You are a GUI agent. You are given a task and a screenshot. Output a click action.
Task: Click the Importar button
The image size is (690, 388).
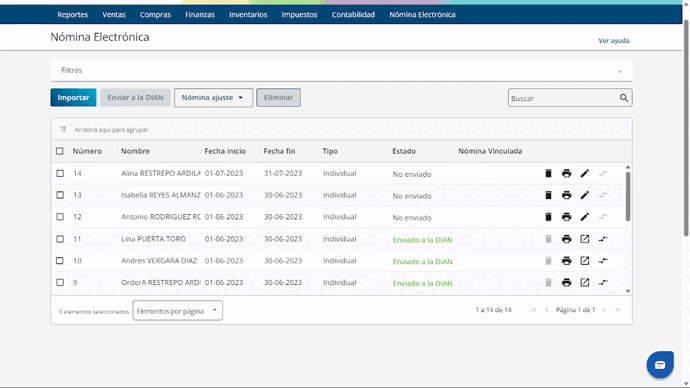73,98
